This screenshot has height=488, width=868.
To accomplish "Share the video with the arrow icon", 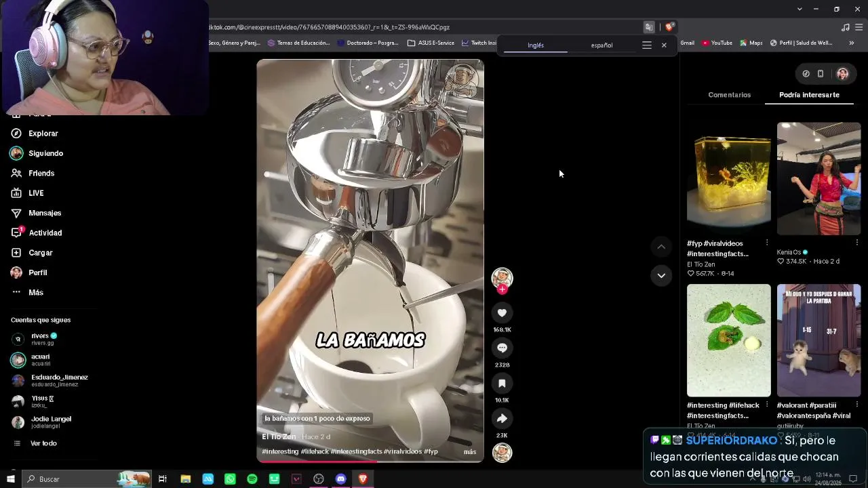I will click(x=502, y=418).
